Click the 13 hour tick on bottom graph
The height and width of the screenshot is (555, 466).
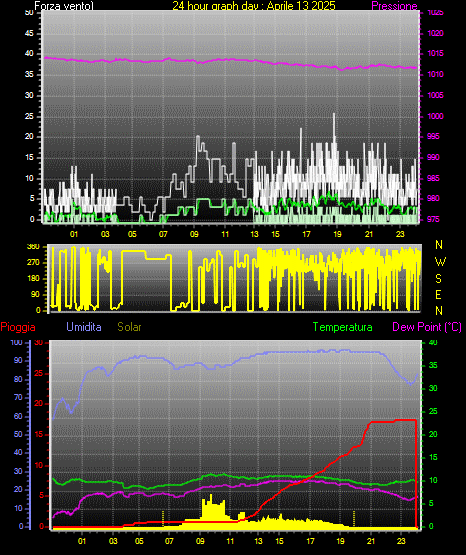pos(259,541)
